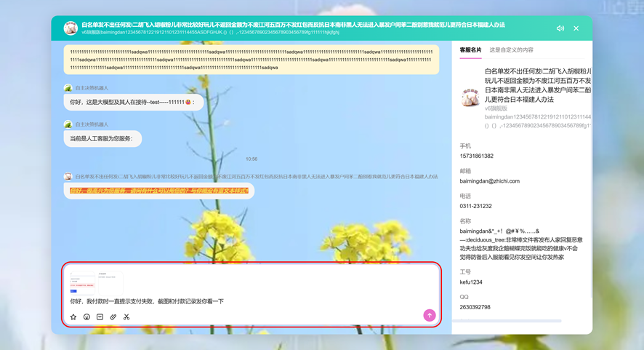Click the 邮箱 field label

[x=465, y=171]
